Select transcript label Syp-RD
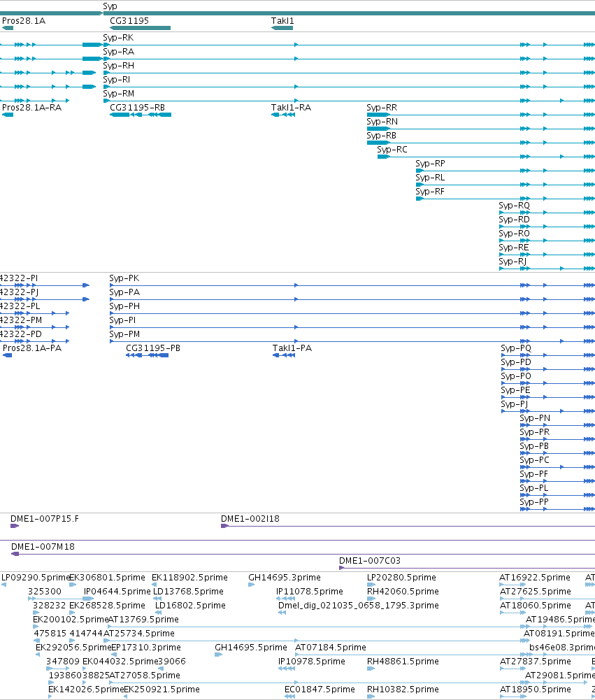The height and width of the screenshot is (700, 595). coord(514,219)
